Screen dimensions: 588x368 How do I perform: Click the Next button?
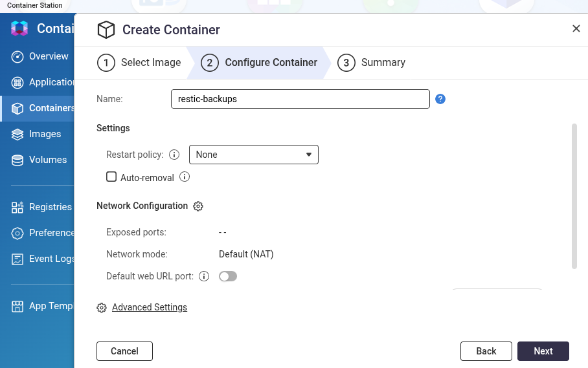click(x=543, y=351)
